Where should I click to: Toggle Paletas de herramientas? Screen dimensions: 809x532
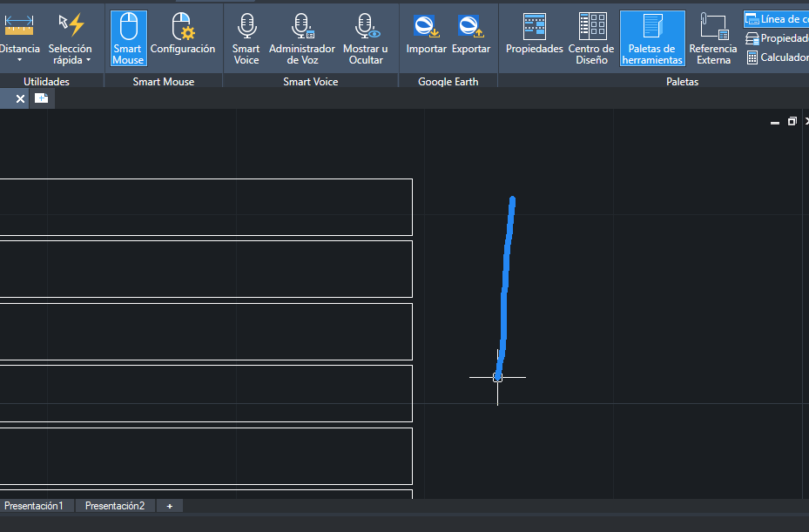[652, 38]
